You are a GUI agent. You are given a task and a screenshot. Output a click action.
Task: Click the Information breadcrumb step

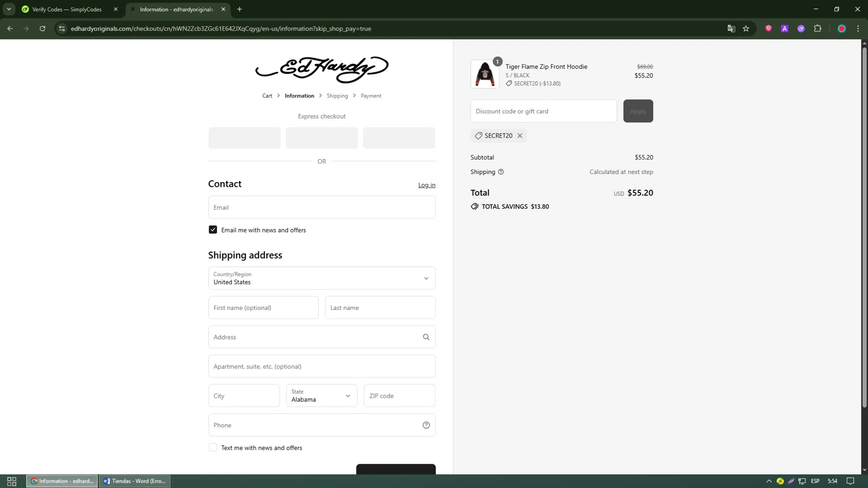coord(299,96)
